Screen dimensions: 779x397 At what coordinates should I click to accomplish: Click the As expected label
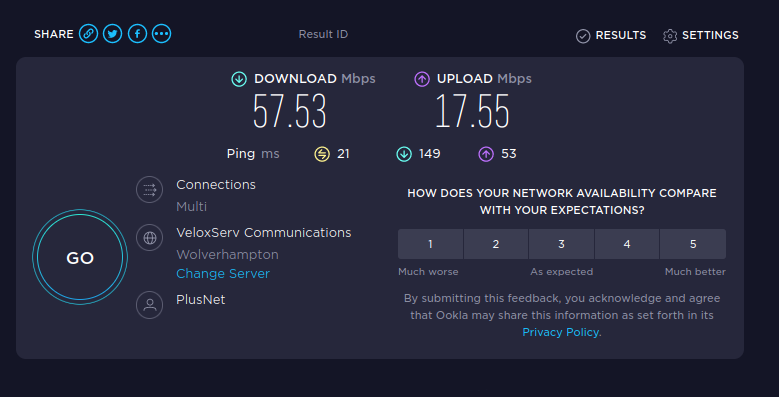[x=561, y=272]
